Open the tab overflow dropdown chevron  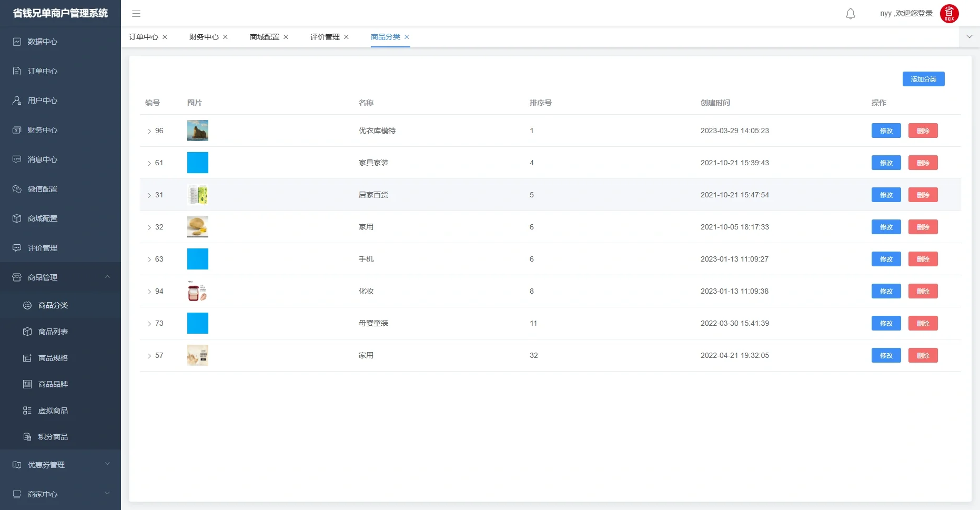(x=969, y=37)
